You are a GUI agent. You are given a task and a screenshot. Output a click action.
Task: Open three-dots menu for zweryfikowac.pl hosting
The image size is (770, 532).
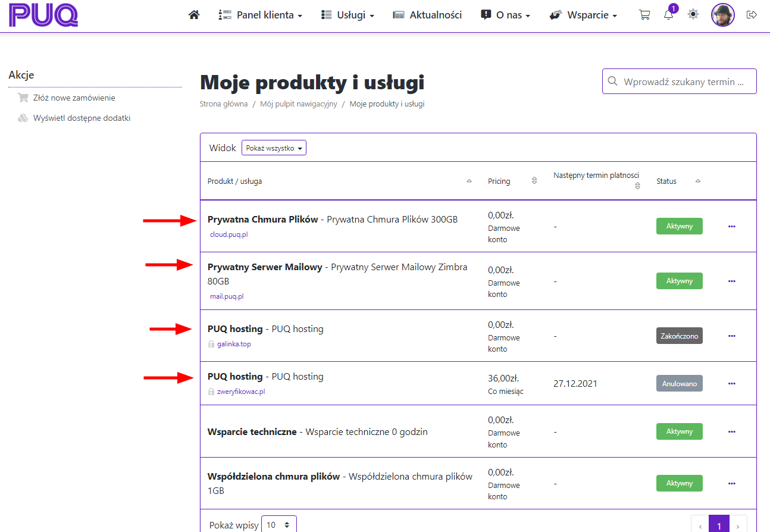tap(731, 383)
